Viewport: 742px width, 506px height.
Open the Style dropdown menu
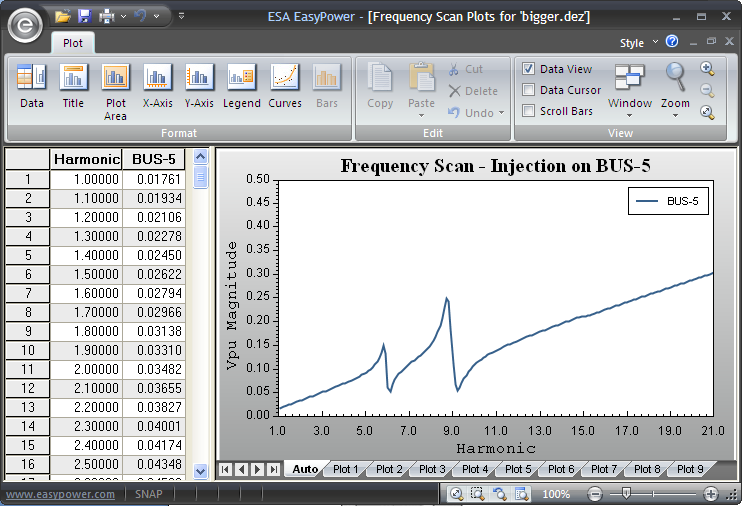tap(637, 43)
